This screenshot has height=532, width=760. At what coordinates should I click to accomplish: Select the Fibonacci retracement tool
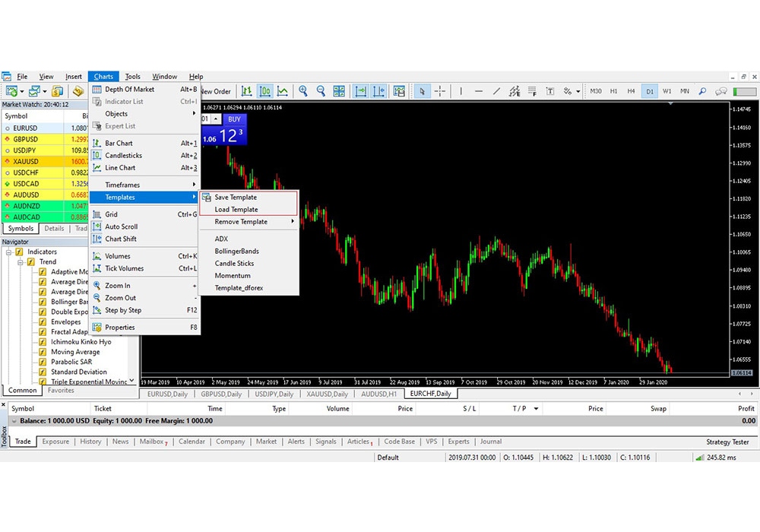(x=532, y=91)
